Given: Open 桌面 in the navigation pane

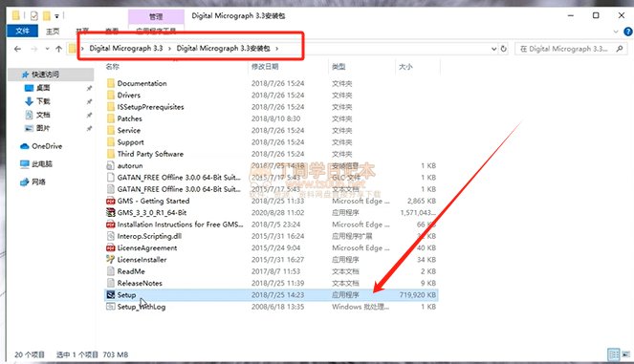Looking at the screenshot, I should click(43, 88).
